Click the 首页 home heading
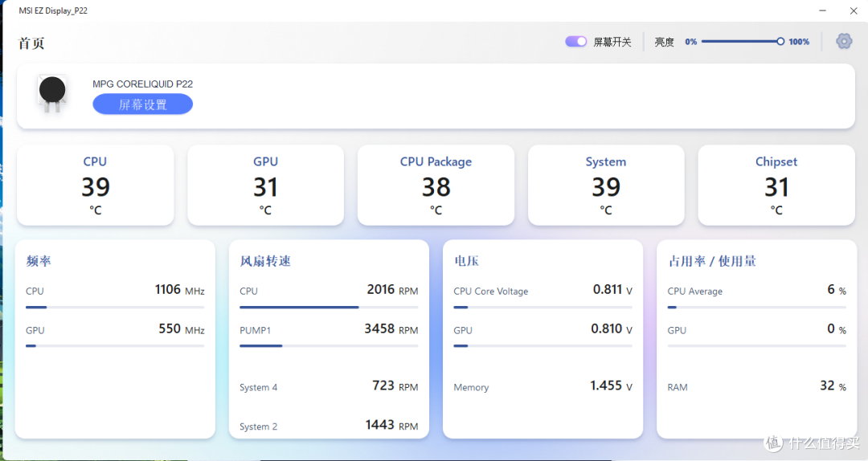This screenshot has height=461, width=868. click(x=31, y=43)
